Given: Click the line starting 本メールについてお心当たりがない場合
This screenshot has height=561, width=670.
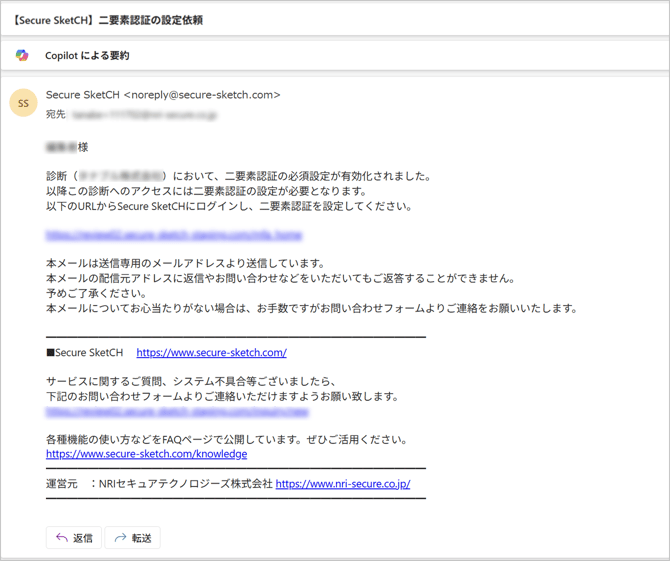Looking at the screenshot, I should click(312, 308).
